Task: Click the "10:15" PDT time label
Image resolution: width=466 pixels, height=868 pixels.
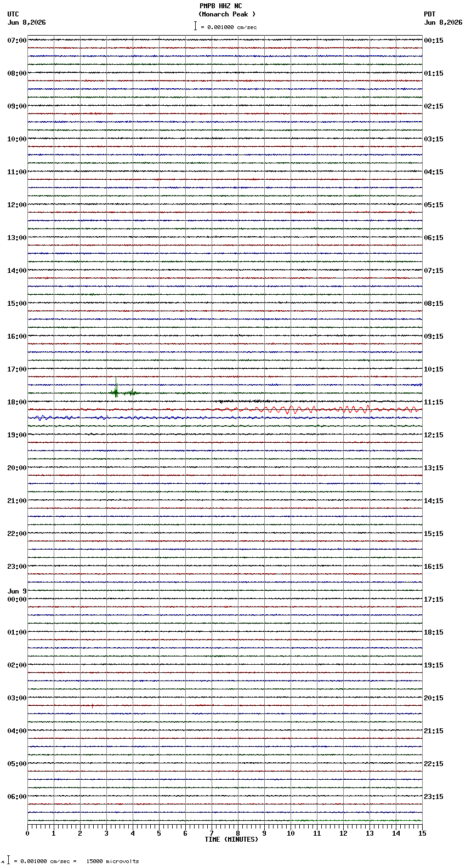Action: [434, 369]
